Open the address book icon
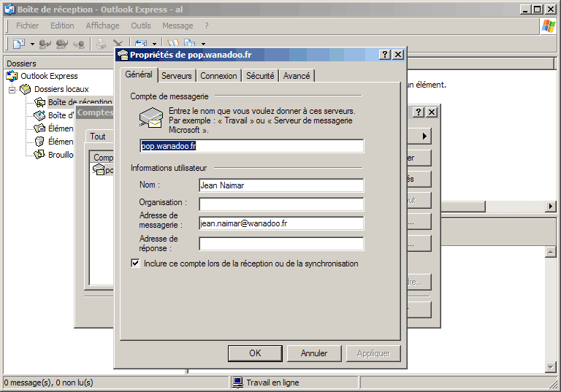 pyautogui.click(x=173, y=44)
